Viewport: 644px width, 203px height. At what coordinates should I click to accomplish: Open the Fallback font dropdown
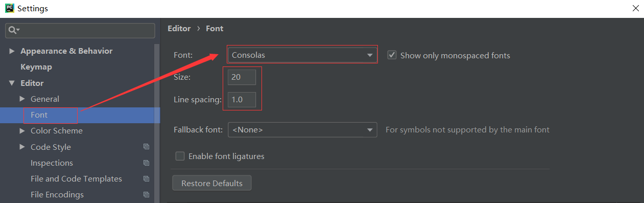302,130
